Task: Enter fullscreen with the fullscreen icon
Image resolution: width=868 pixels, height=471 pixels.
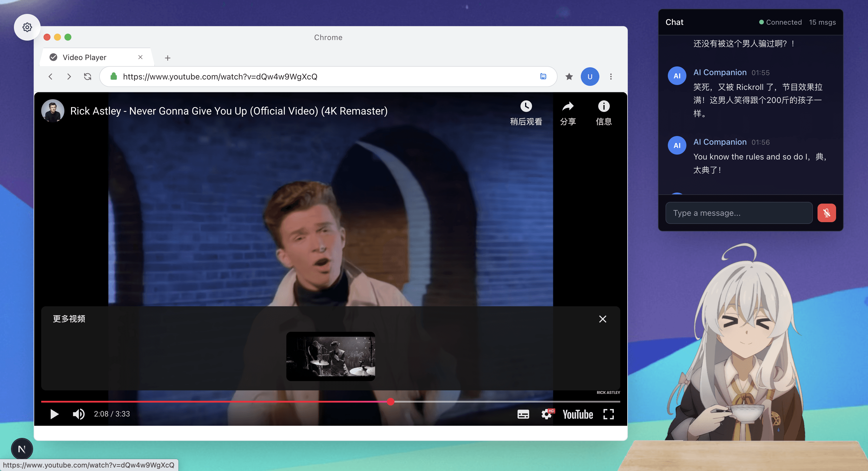Action: tap(608, 414)
